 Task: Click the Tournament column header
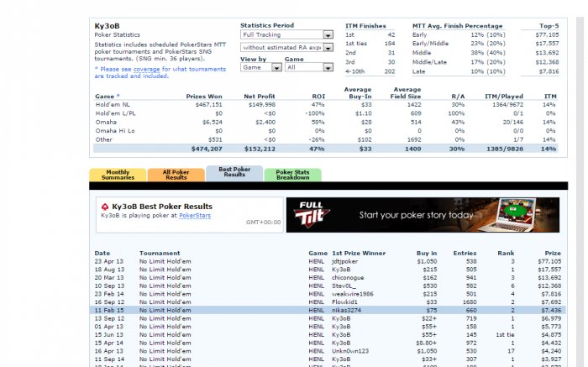click(x=160, y=253)
